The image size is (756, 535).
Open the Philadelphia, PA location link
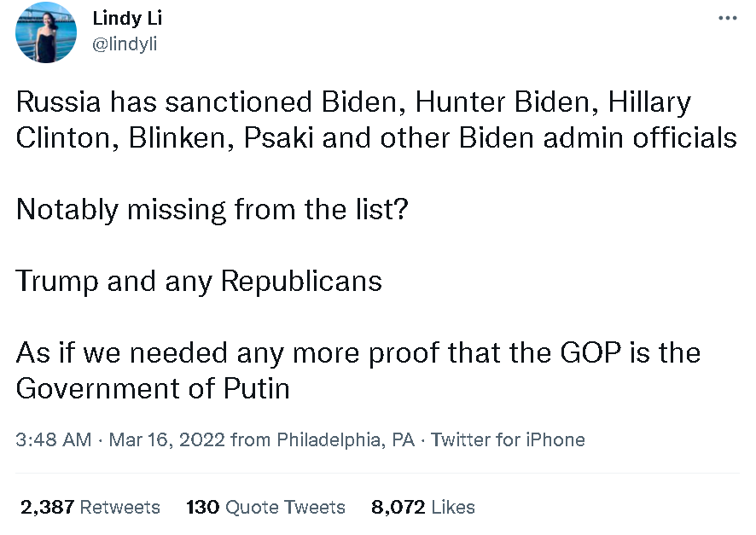coord(346,440)
